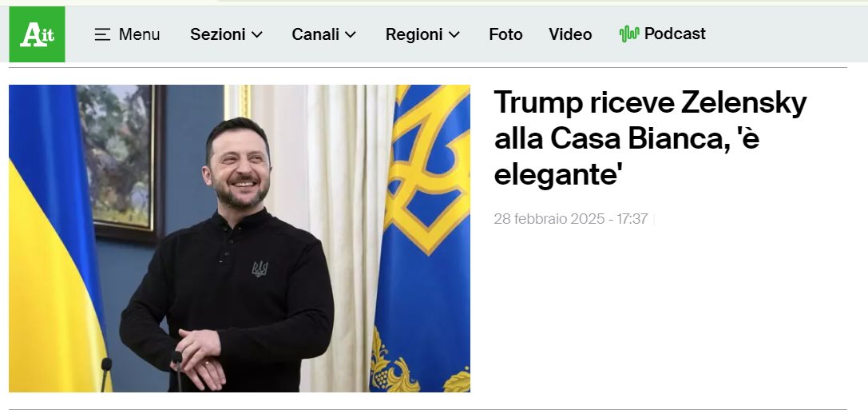This screenshot has height=410, width=868.
Task: Go to the Foto section
Action: (505, 34)
